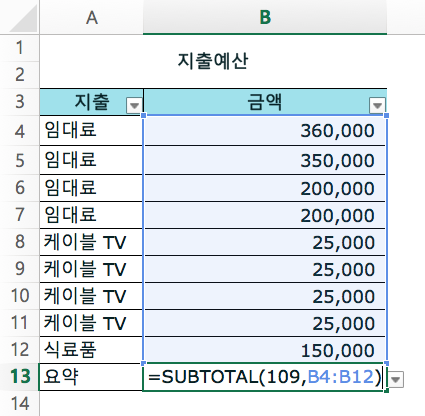Click the SUBTOTAL formula cell
This screenshot has height=416, width=425.
point(264,377)
